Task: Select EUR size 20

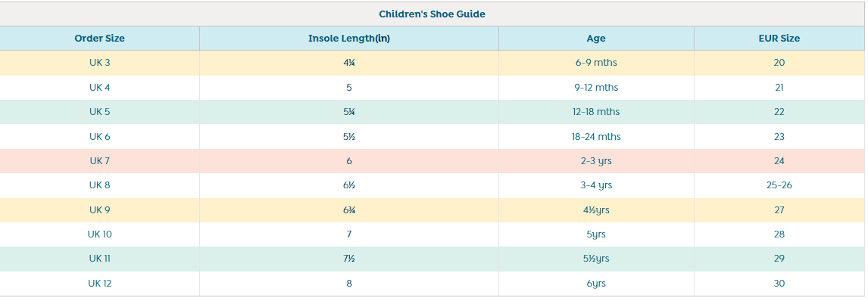Action: (x=779, y=63)
